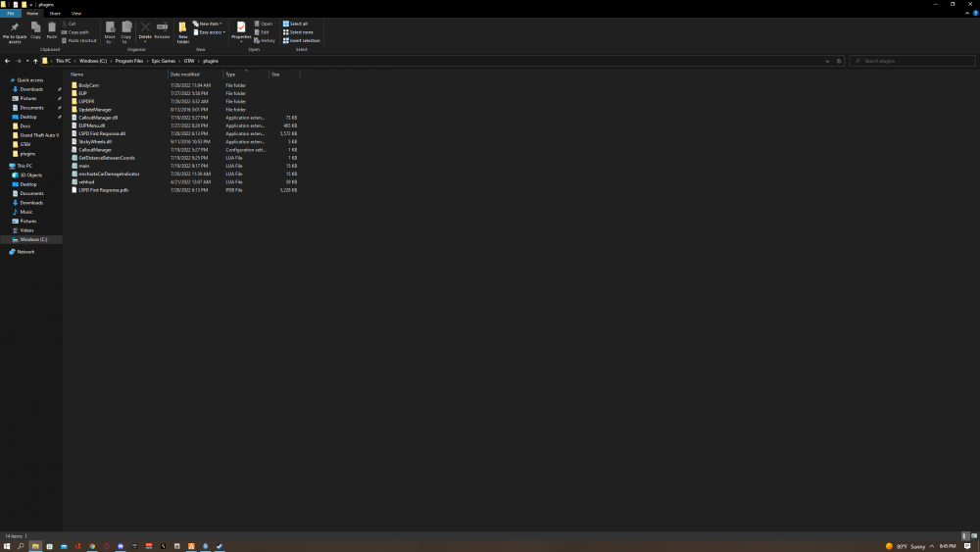Click Pin to Quick access in ribbon
The height and width of the screenshot is (552, 980).
click(15, 32)
